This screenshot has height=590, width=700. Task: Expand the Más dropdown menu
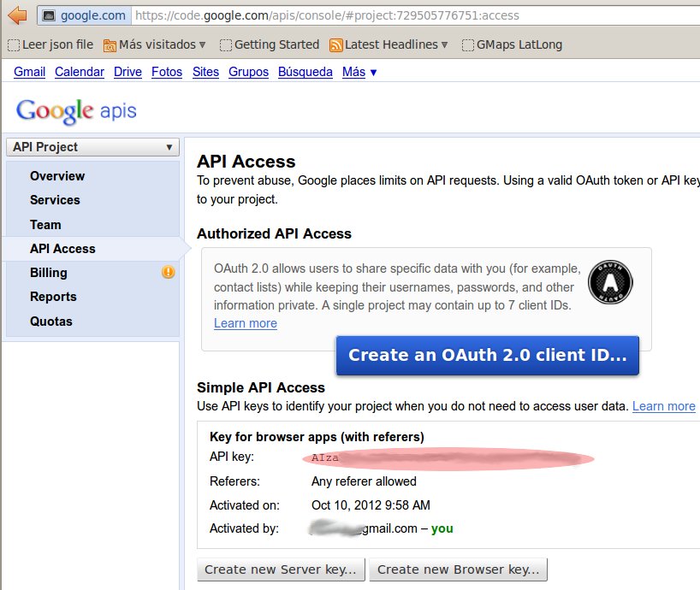[x=359, y=72]
